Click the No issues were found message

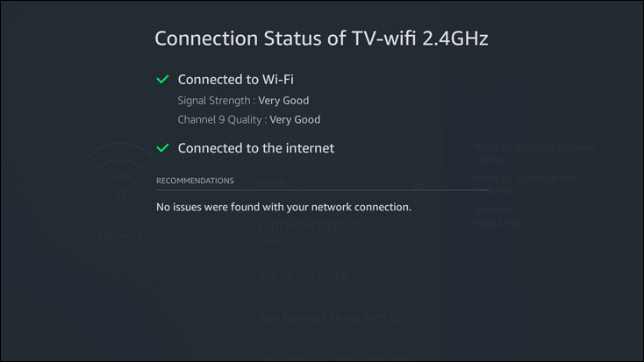283,208
